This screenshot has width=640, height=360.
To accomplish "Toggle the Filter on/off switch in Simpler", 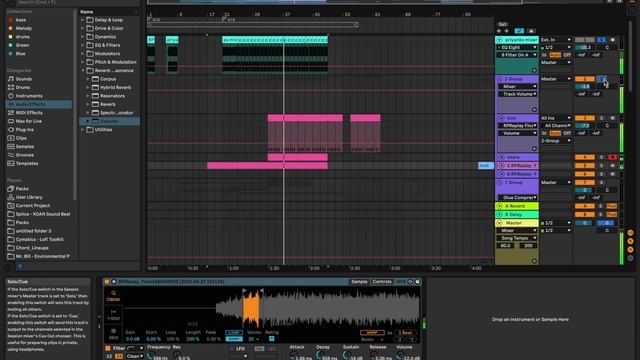I will click(x=108, y=348).
